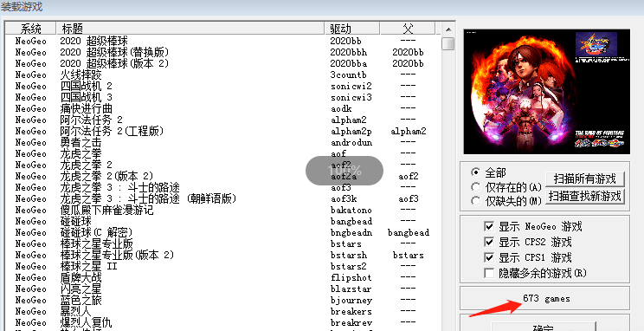Image resolution: width=644 pixels, height=331 pixels.
Task: Enable 隐藏多余的游戏(R) checkbox
Action: 489,273
